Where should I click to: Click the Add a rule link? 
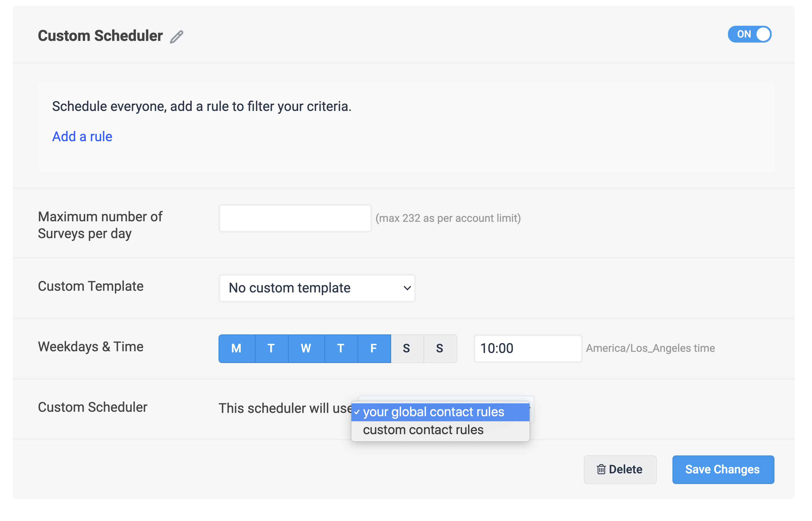82,136
